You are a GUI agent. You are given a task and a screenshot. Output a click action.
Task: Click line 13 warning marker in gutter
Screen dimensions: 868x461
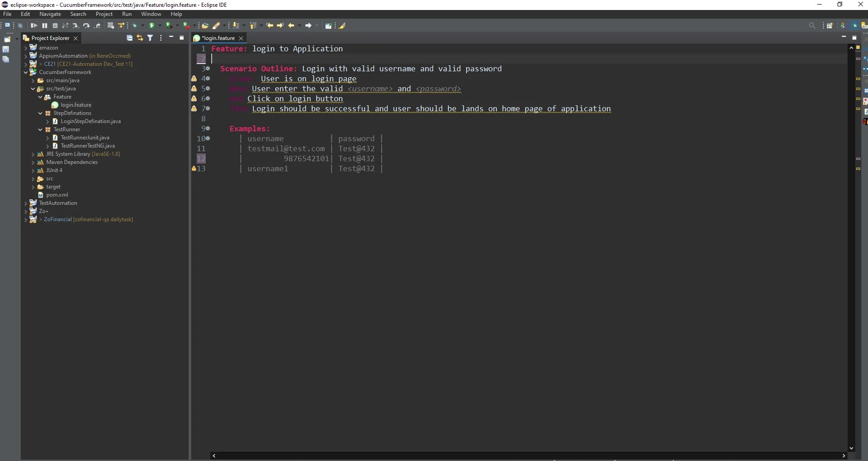pos(194,169)
